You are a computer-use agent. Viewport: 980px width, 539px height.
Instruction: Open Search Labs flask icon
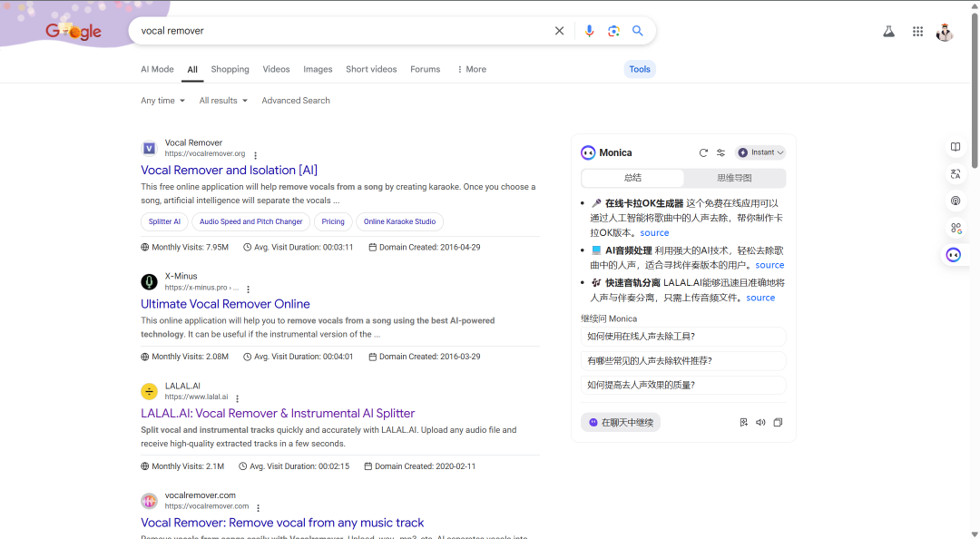(888, 31)
